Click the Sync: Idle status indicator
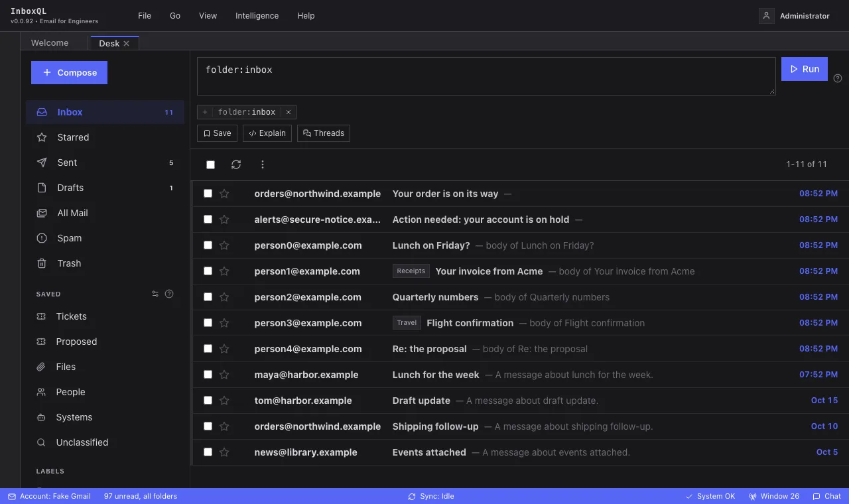 [431, 496]
